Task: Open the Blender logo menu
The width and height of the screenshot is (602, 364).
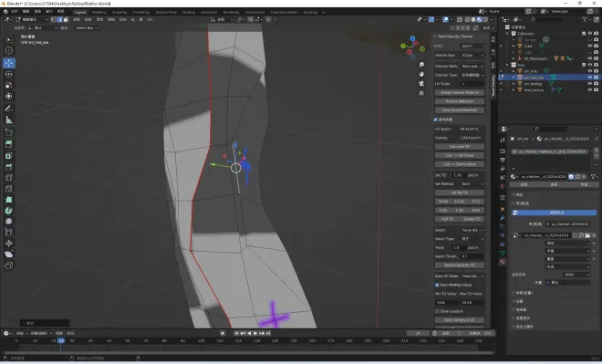Action: point(5,12)
